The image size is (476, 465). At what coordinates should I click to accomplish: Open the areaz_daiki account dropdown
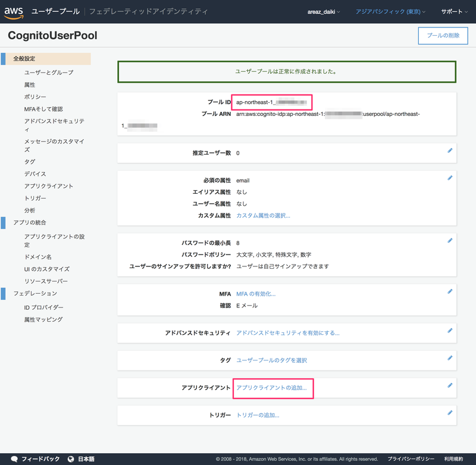(323, 12)
